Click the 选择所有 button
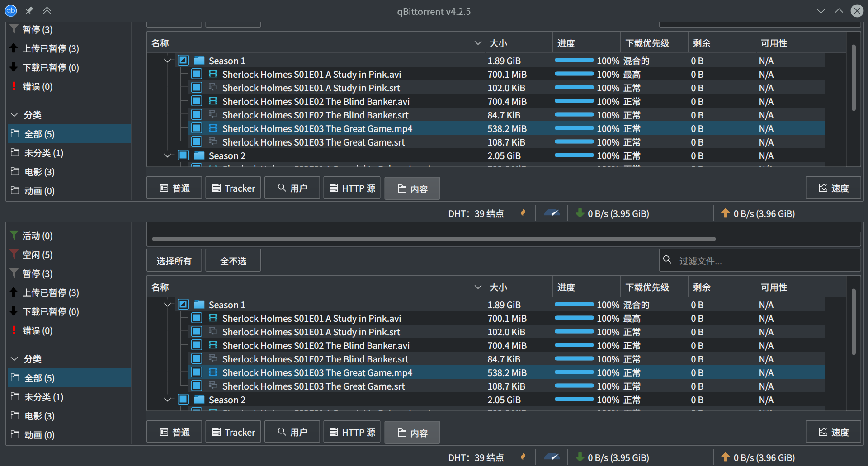The image size is (868, 466). (175, 260)
